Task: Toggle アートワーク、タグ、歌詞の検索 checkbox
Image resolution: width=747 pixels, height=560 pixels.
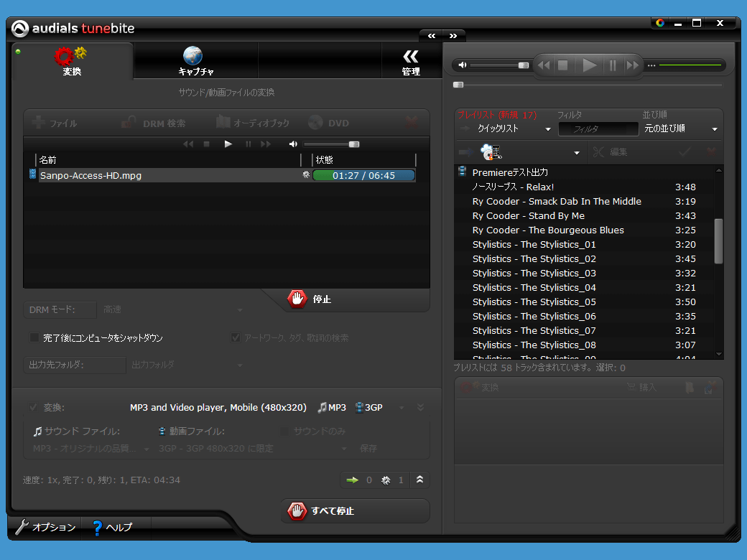Action: coord(236,337)
